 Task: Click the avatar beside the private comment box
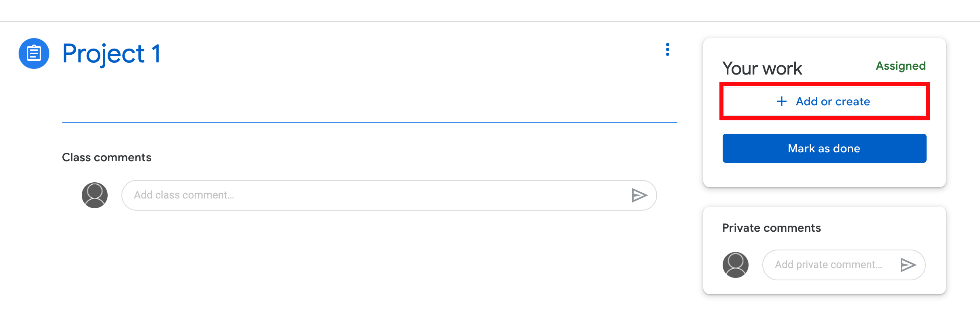[x=735, y=265]
